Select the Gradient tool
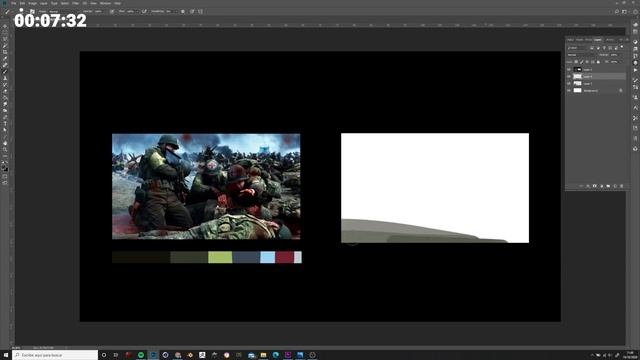 point(5,98)
